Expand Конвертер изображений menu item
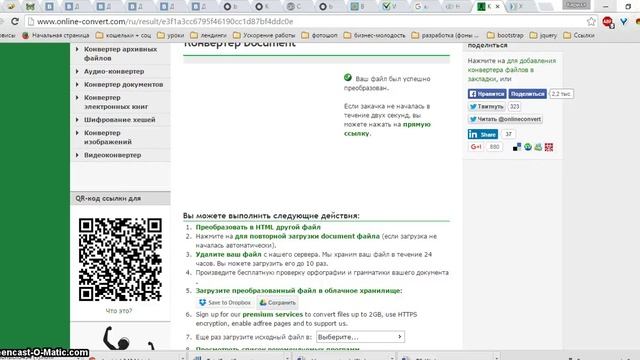640x360 pixels. [108, 137]
